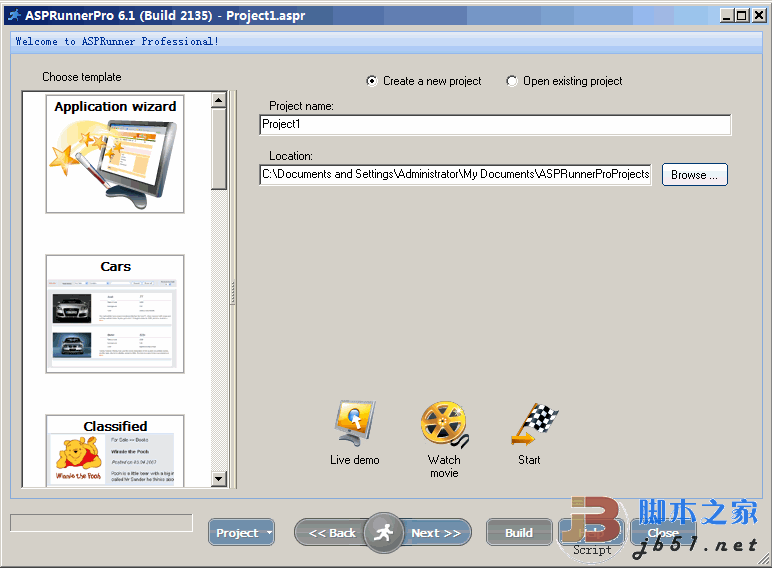Screen dimensions: 772x569
Task: Advance with the Next >> button
Action: tap(436, 533)
